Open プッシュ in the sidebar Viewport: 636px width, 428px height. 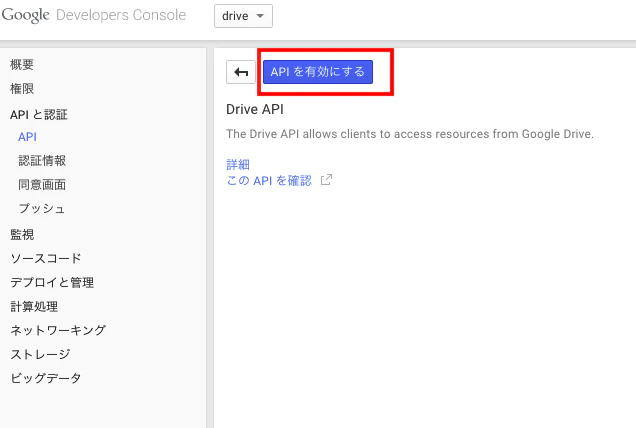click(x=42, y=209)
